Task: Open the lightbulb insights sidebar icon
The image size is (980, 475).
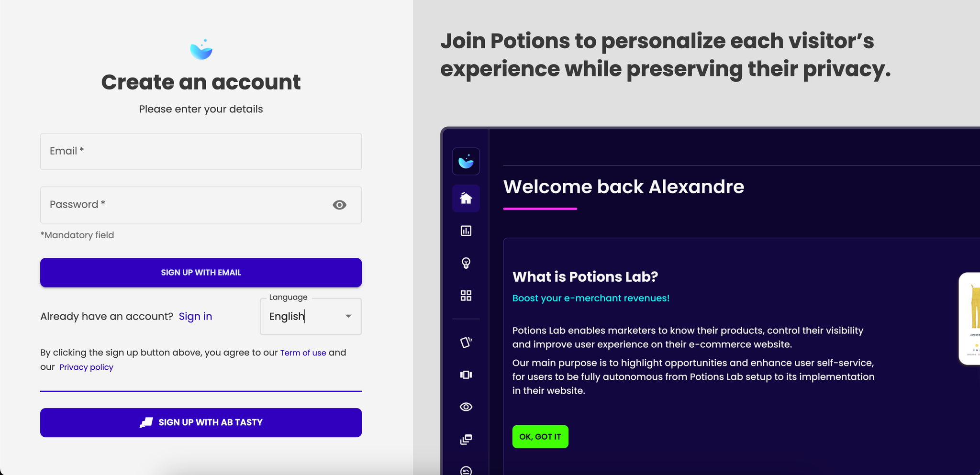Action: coord(466,263)
